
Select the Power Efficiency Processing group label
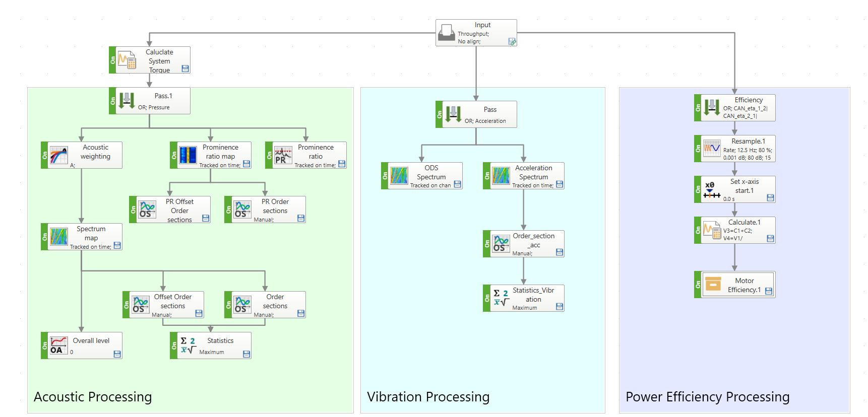click(x=708, y=397)
